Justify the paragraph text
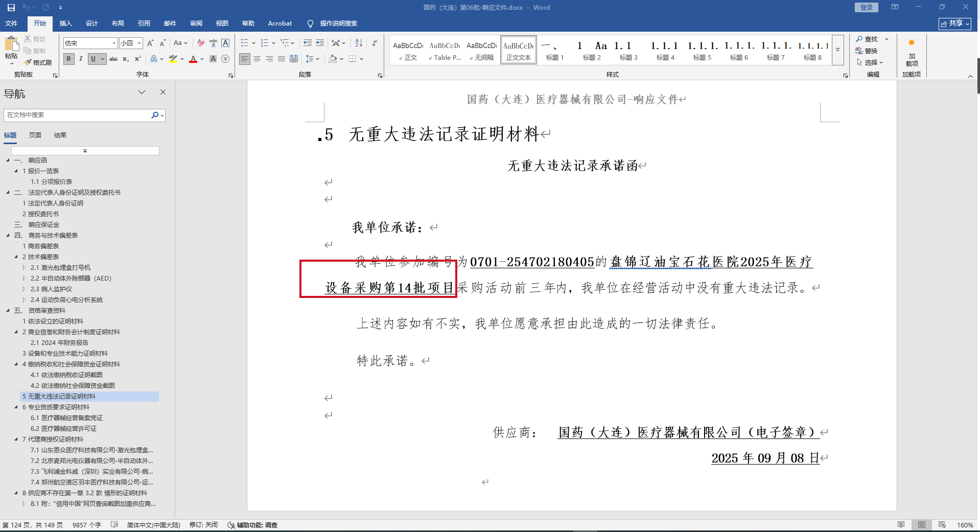 [282, 59]
